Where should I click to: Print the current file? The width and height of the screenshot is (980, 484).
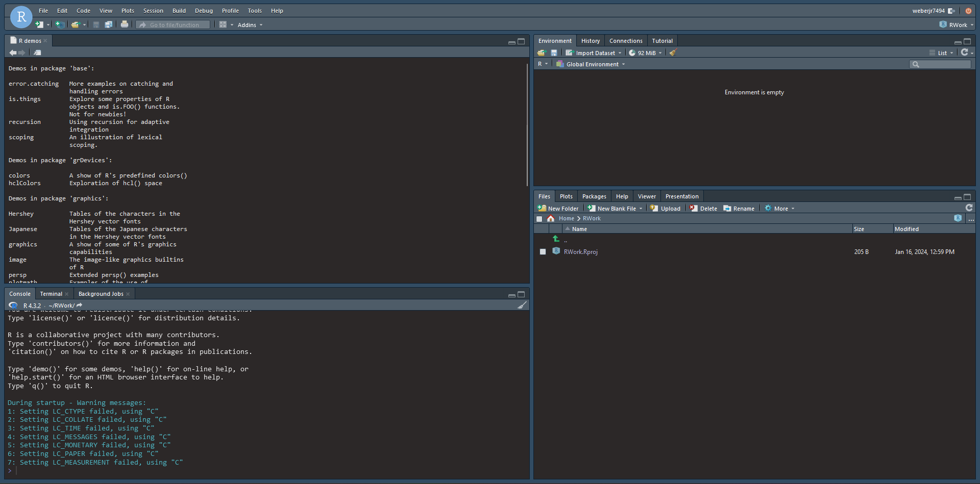click(125, 24)
